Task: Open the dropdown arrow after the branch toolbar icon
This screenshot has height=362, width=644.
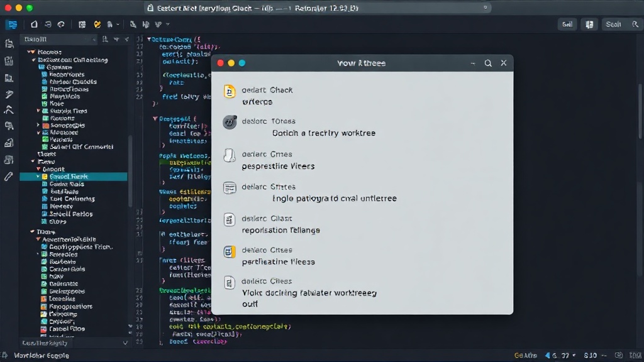Action: (x=167, y=25)
